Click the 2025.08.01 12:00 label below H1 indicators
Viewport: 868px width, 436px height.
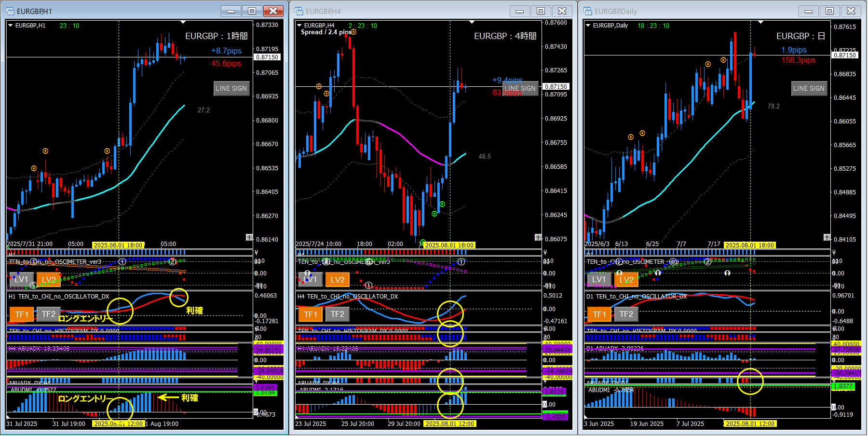(x=119, y=423)
